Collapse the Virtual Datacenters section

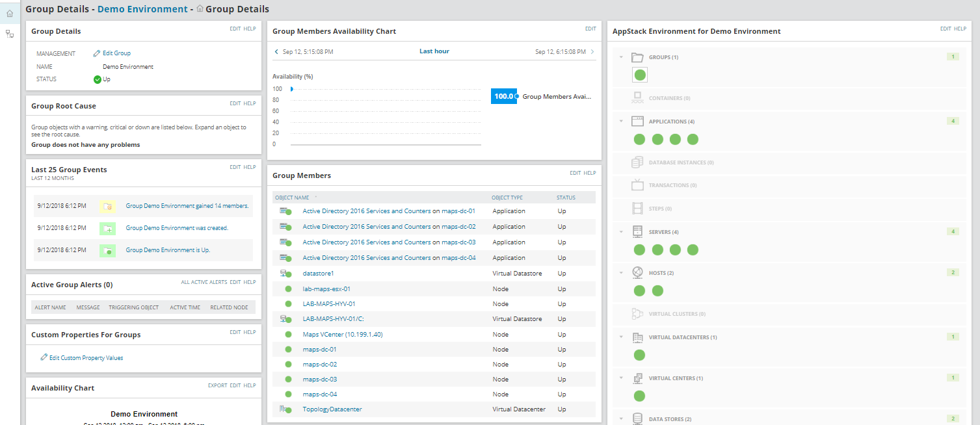(621, 337)
